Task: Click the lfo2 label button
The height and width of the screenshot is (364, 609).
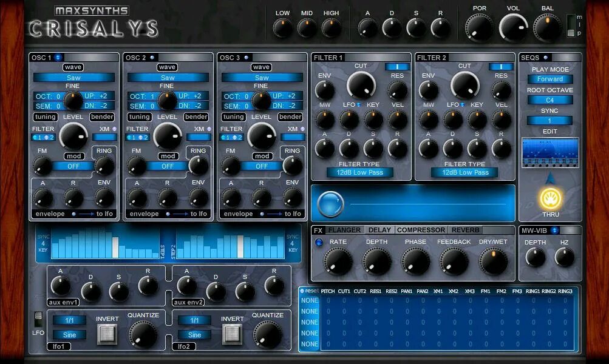Action: tap(184, 346)
